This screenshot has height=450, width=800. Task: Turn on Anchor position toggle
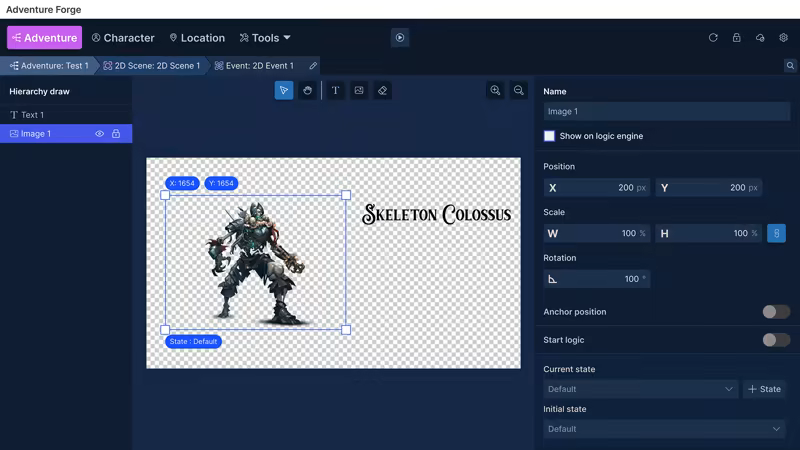pos(775,312)
